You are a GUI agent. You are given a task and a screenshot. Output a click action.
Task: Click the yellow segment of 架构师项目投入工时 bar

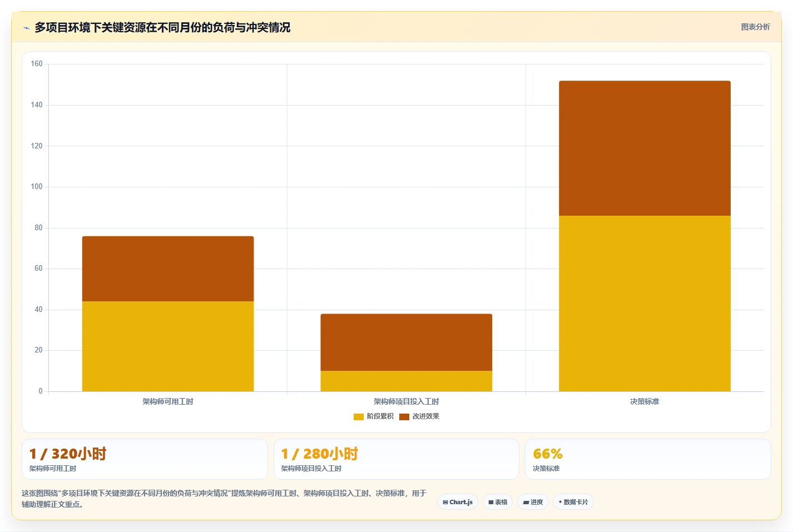(x=406, y=381)
